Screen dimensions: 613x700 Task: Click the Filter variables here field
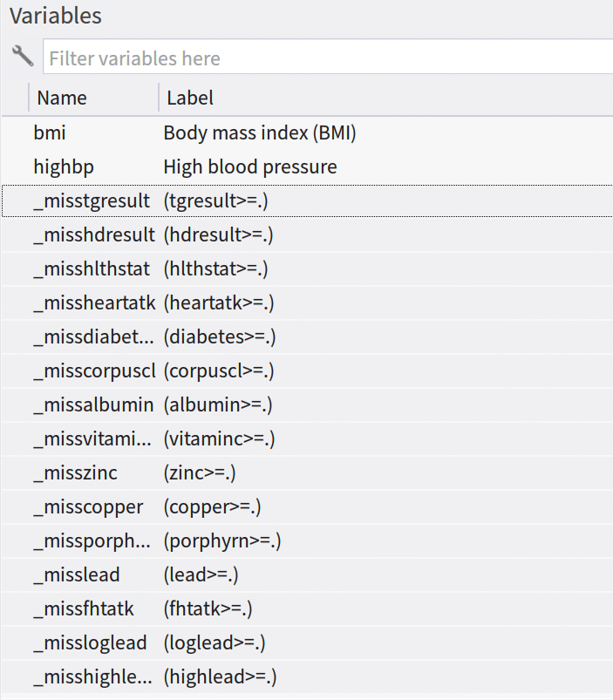point(328,57)
